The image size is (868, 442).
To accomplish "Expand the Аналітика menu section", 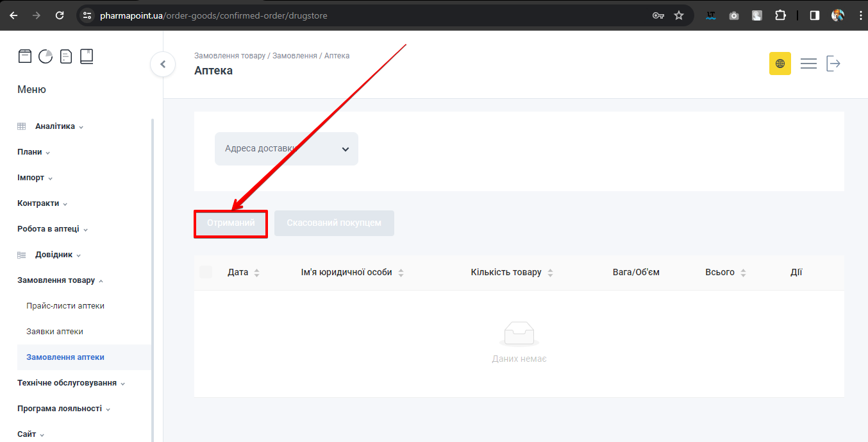I will [55, 126].
